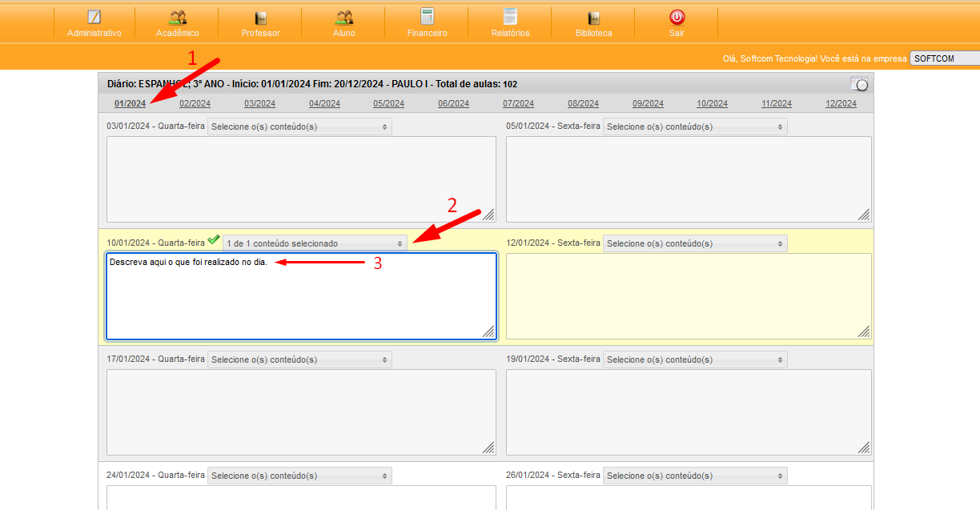Select the Aluno icon in toolbar
This screenshot has height=510, width=980.
[344, 18]
